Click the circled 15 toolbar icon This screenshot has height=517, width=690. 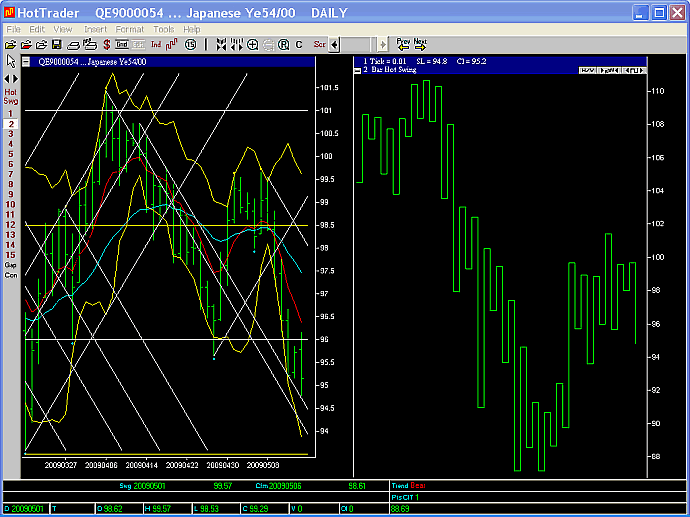(190, 44)
